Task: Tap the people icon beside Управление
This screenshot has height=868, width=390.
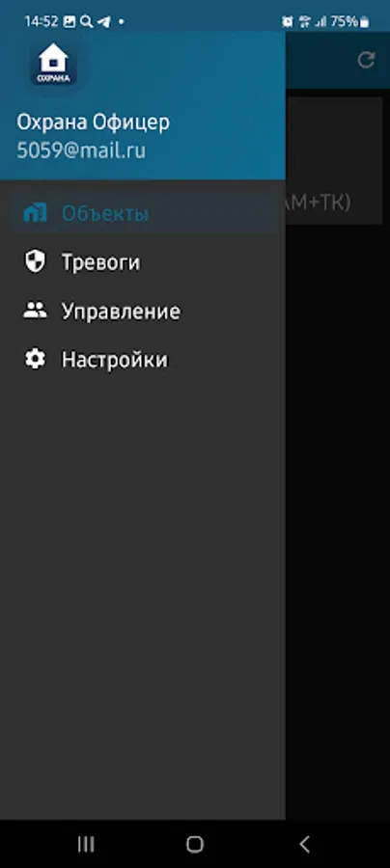Action: pyautogui.click(x=35, y=311)
